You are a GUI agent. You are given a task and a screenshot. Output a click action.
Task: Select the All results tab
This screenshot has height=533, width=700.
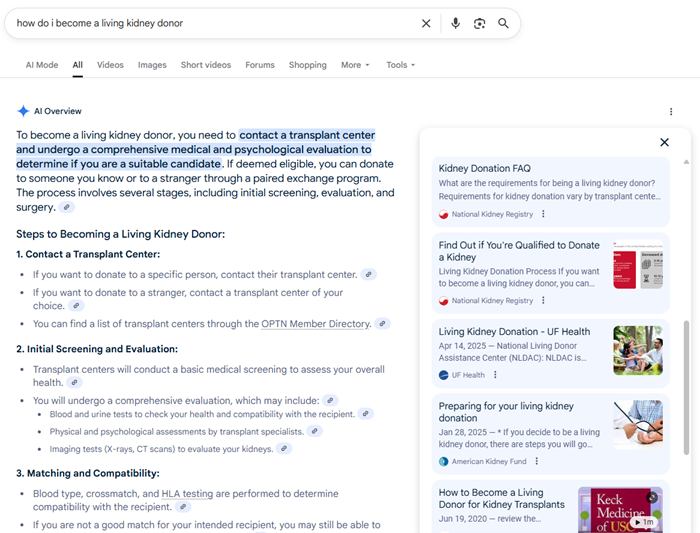[x=78, y=65]
